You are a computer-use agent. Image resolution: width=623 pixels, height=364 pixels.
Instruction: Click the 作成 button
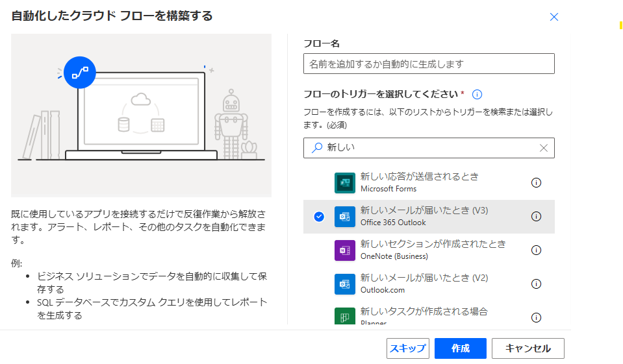(461, 348)
